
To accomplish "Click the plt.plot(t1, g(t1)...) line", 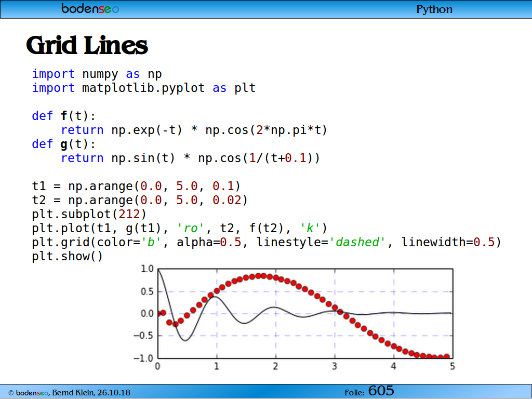I will tap(179, 229).
